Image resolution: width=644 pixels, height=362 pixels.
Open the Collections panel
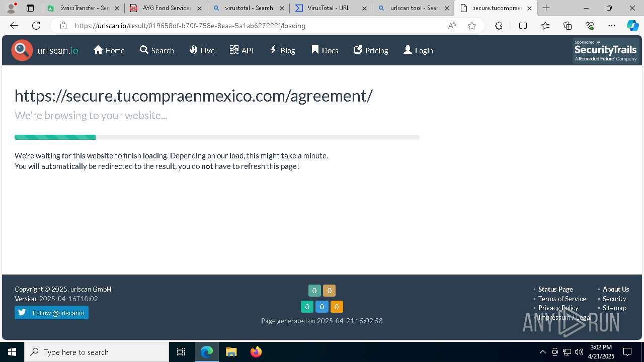click(568, 26)
